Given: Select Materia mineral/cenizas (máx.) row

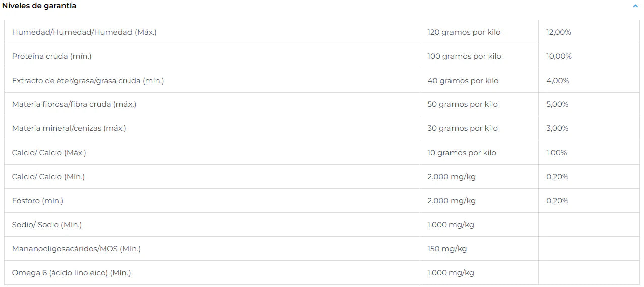Looking at the screenshot, I should [321, 128].
